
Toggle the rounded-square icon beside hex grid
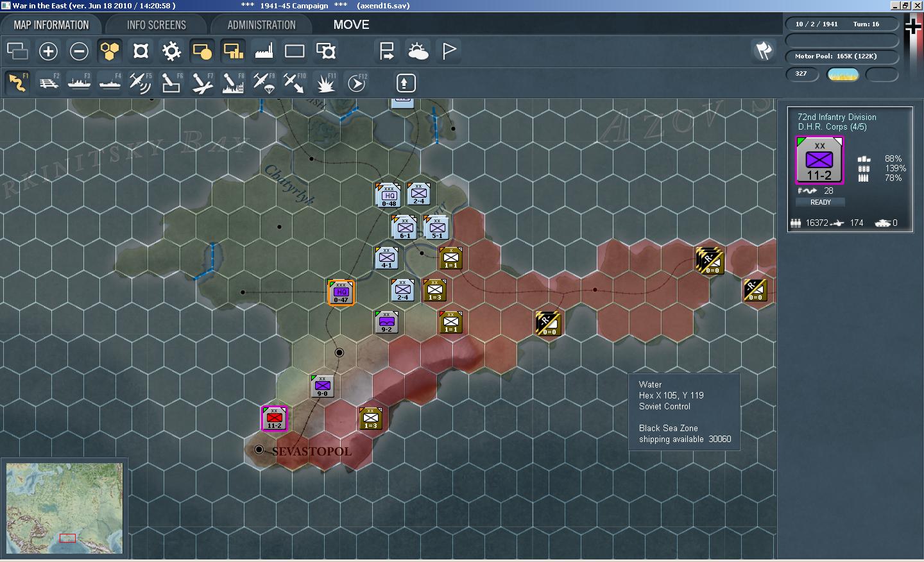141,51
